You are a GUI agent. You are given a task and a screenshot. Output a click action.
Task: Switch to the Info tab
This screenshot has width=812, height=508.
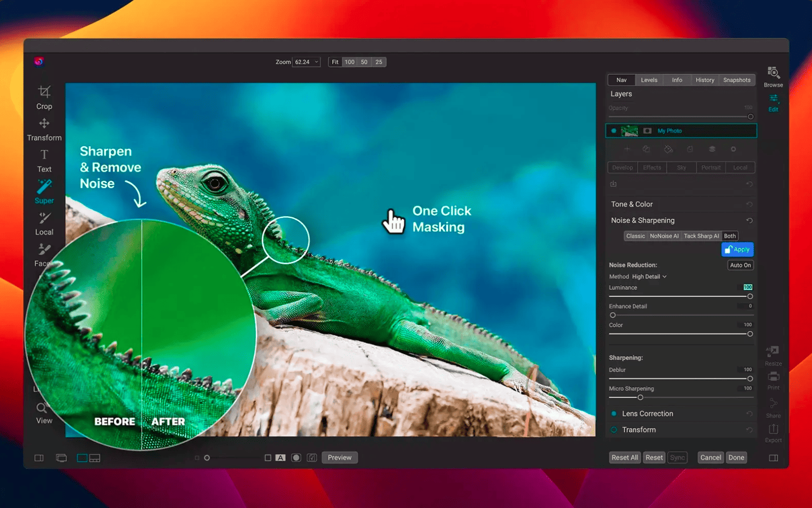pyautogui.click(x=677, y=80)
